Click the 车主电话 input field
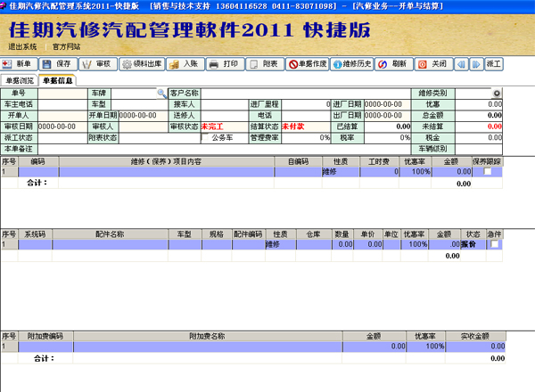 point(62,104)
